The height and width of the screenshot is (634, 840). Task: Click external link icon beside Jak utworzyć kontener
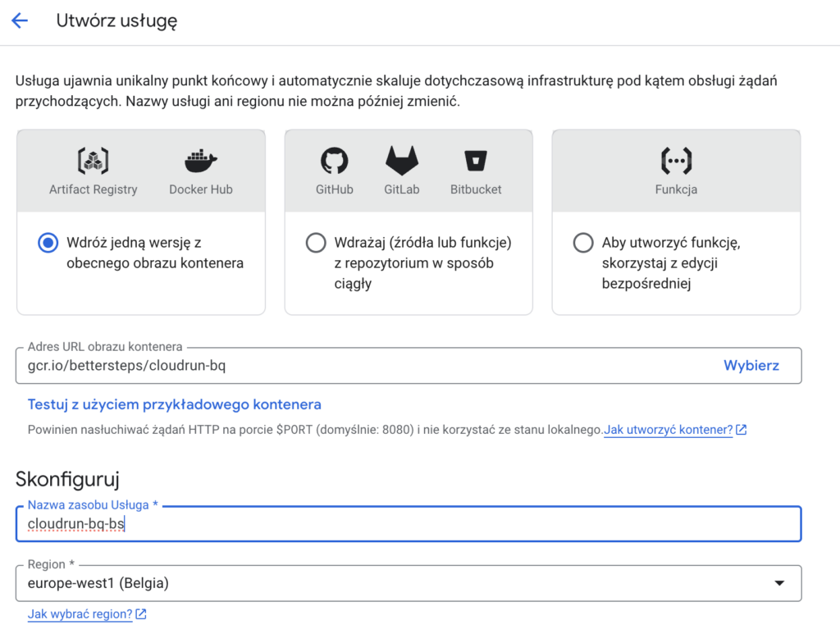pos(742,430)
